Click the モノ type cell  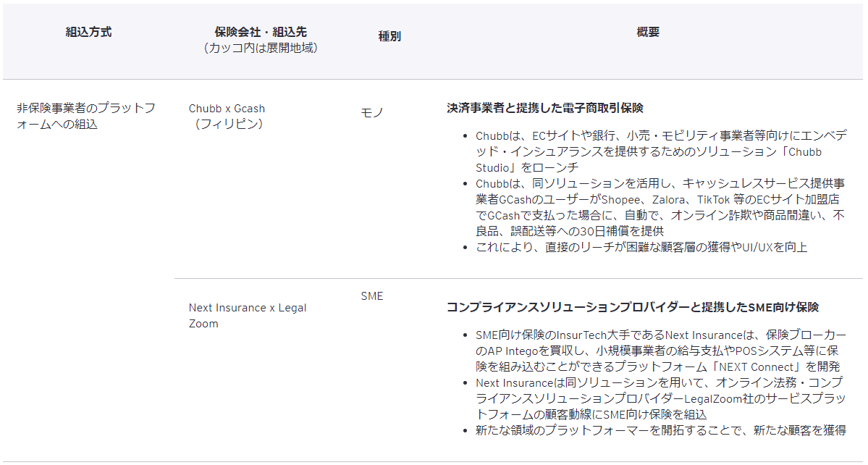(x=372, y=112)
